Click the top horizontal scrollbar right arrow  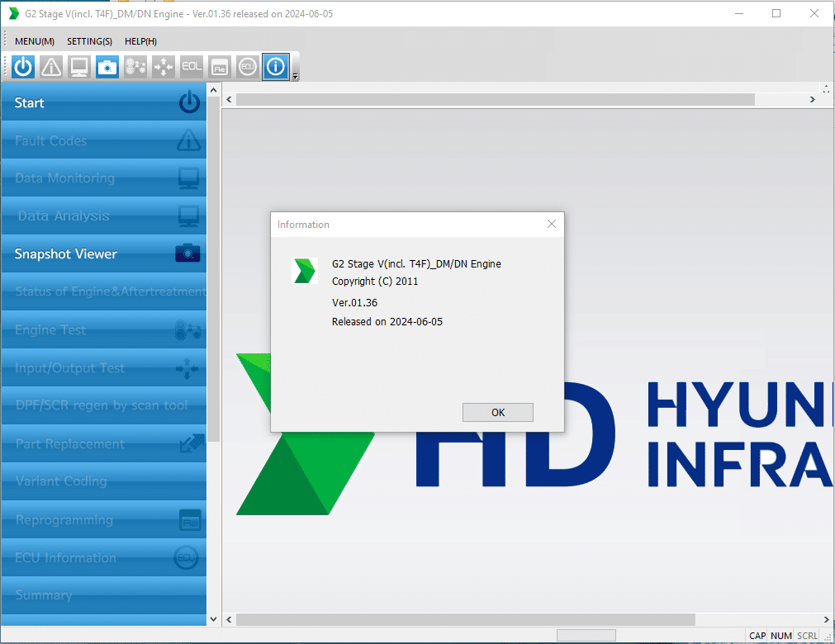point(813,99)
